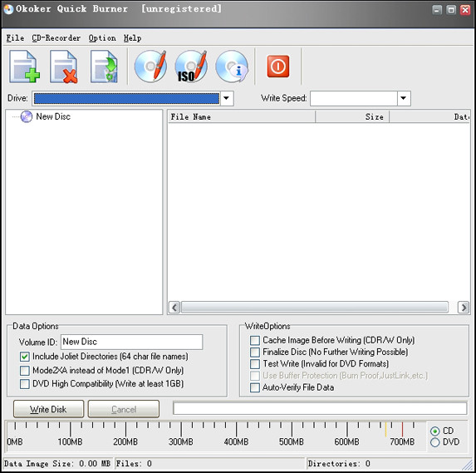Close the Okoker Quick Burner window
The image size is (476, 473).
point(465,10)
